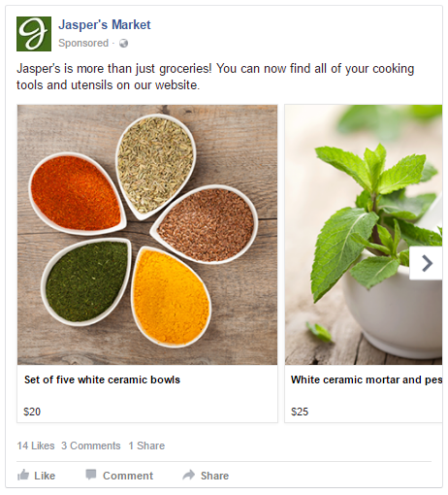Image resolution: width=448 pixels, height=495 pixels.
Task: Click "Set of five white ceramic bowls" title
Action: click(102, 379)
